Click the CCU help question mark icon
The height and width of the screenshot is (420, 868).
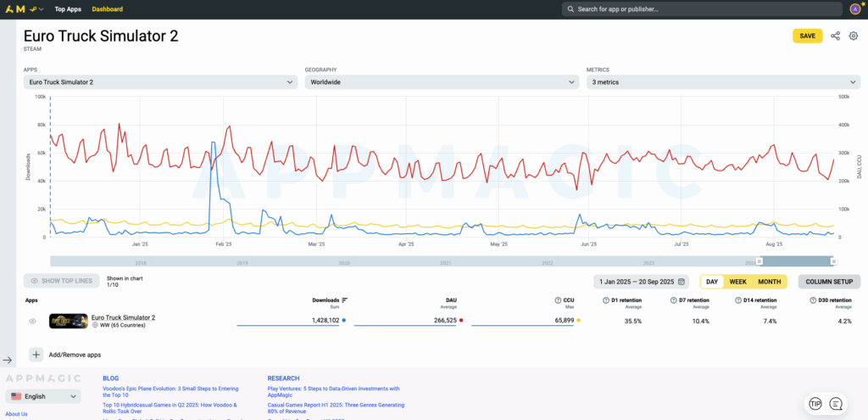[557, 300]
